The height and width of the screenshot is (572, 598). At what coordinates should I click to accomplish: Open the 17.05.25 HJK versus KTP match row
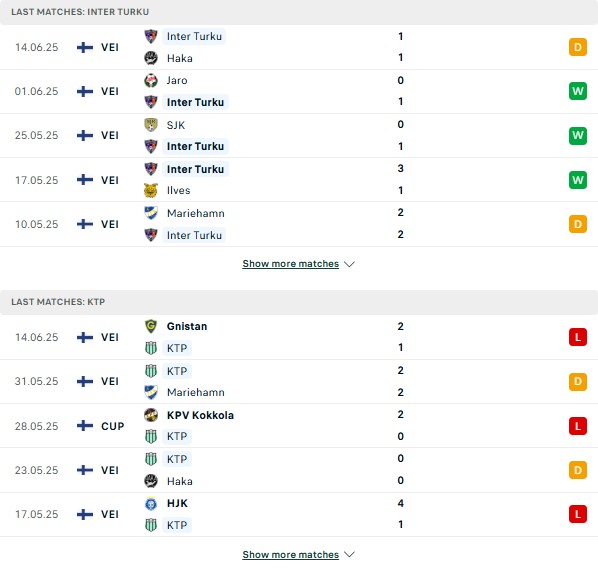tap(299, 514)
